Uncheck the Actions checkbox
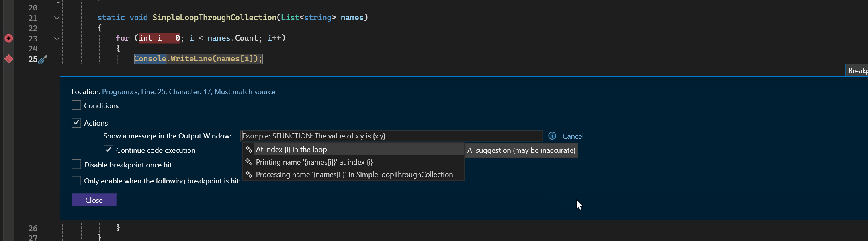Screen dimensions: 868x241 pos(76,123)
